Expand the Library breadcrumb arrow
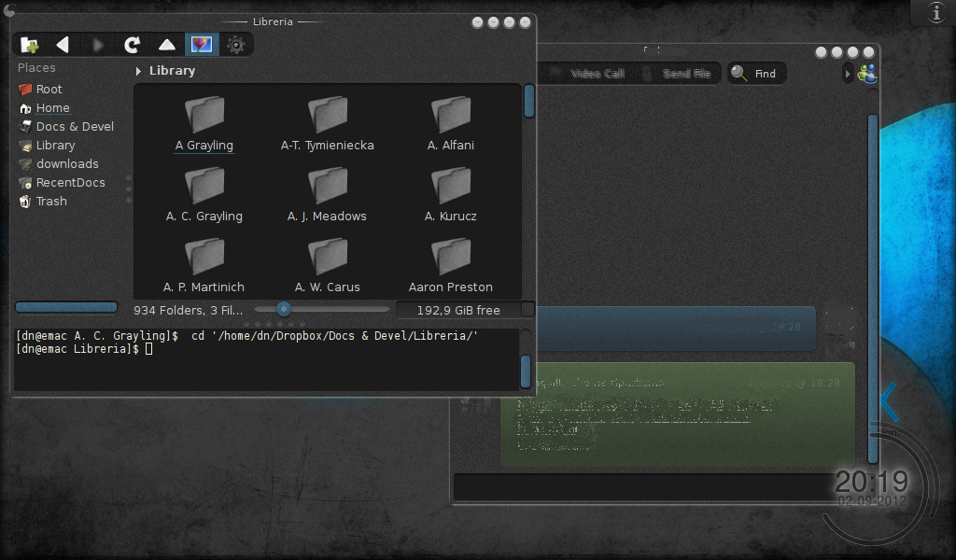Screen dimensions: 956x560 138,71
